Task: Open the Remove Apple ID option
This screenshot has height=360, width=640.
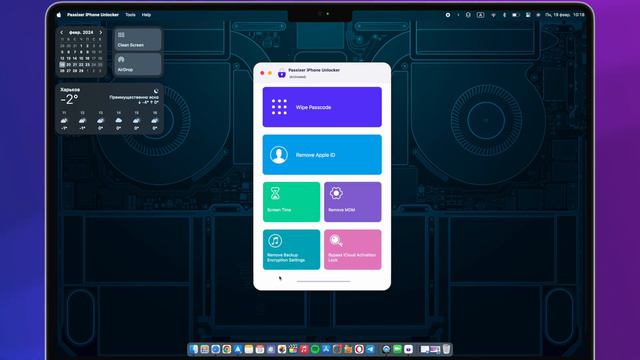Action: (x=322, y=155)
